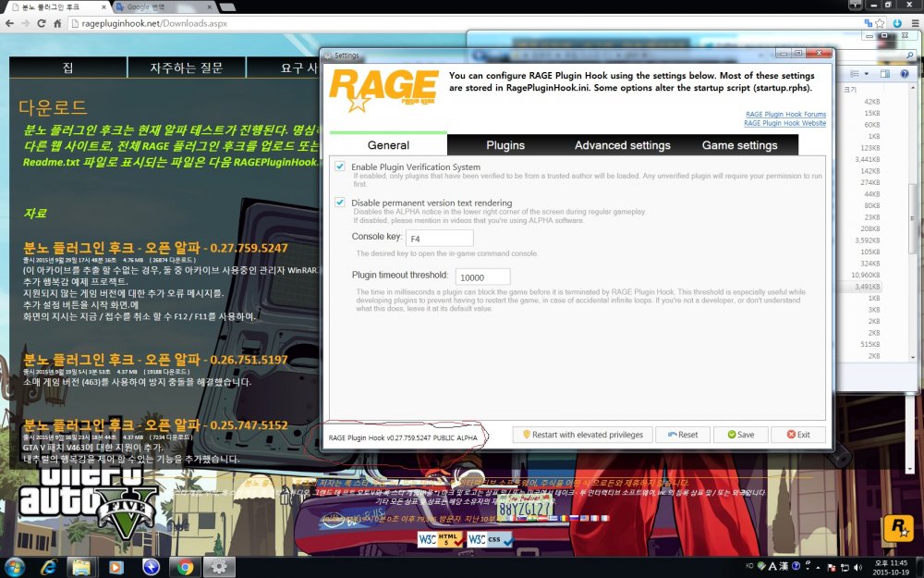Switch to the Google 번역 browser tab

click(x=163, y=7)
